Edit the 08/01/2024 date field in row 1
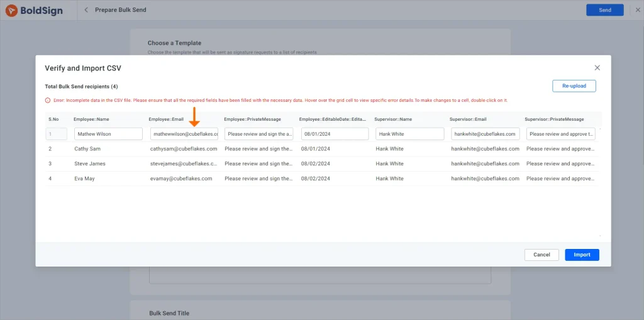644x320 pixels. [x=335, y=134]
